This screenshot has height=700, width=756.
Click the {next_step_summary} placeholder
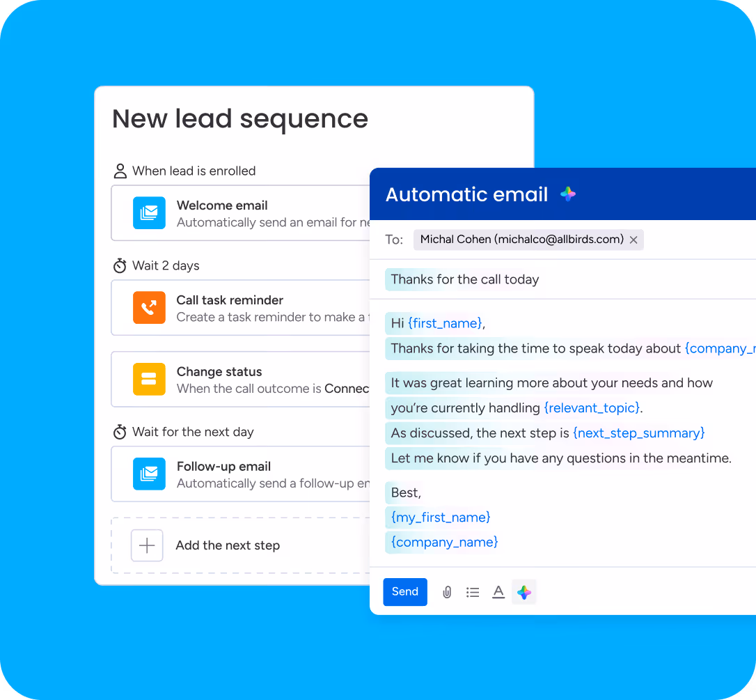pyautogui.click(x=639, y=433)
